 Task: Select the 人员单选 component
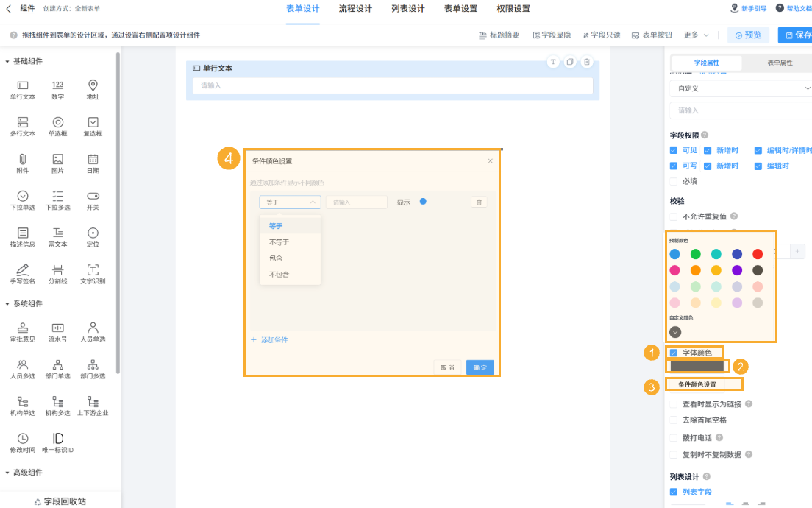coord(93,332)
